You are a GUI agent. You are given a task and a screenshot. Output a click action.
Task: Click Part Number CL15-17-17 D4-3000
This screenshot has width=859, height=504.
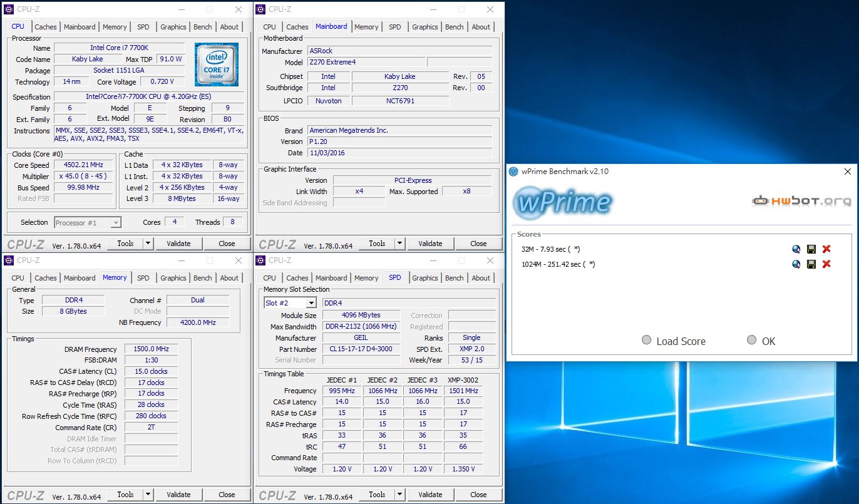pyautogui.click(x=361, y=349)
